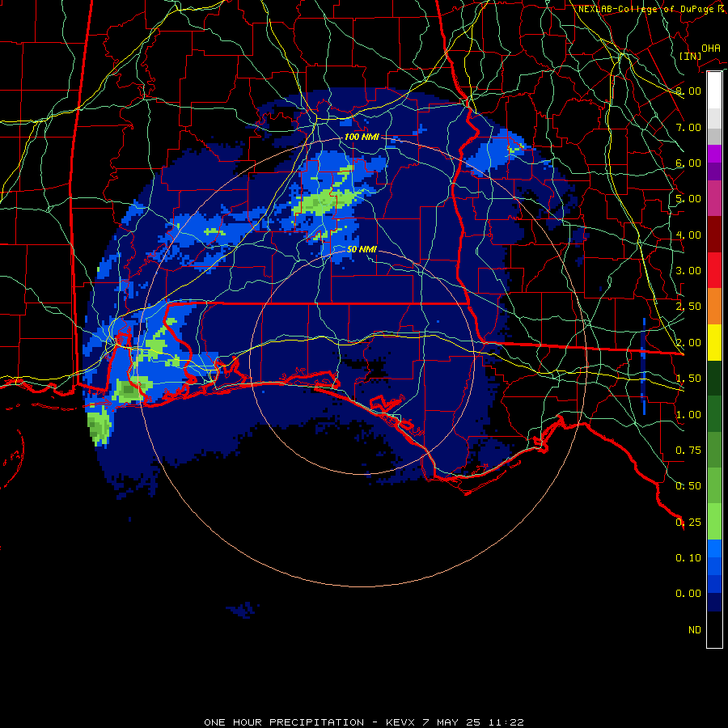Select the 4.00 legend value
This screenshot has width=728, height=728.
click(x=688, y=235)
